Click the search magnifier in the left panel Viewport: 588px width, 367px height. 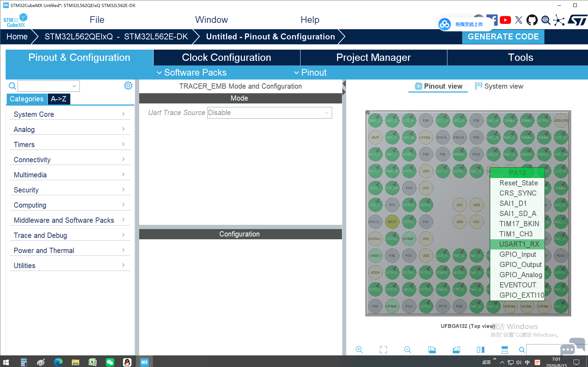12,86
